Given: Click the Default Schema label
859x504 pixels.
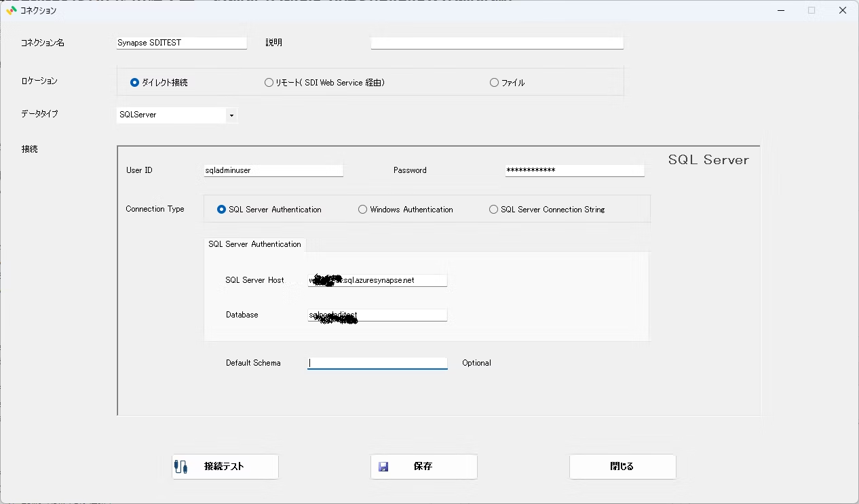Looking at the screenshot, I should (253, 363).
